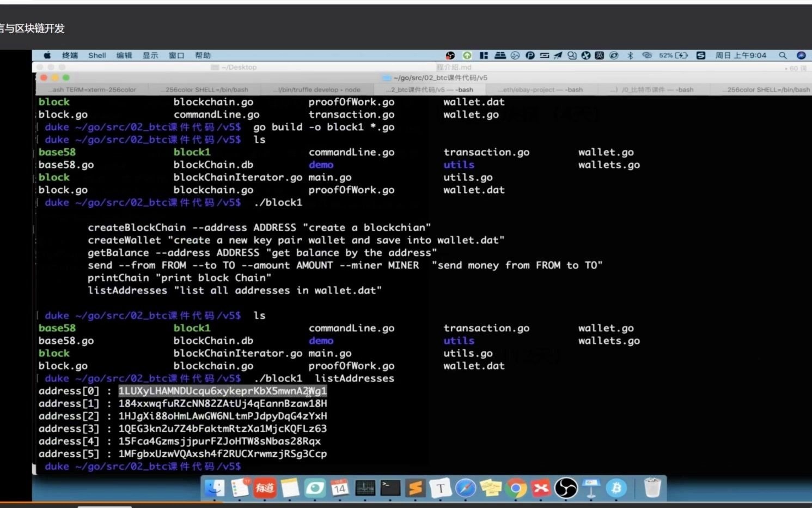Screen dimensions: 812x508
Task: Click the 'send --from FROM --to TO' usage line
Action: tap(345, 265)
